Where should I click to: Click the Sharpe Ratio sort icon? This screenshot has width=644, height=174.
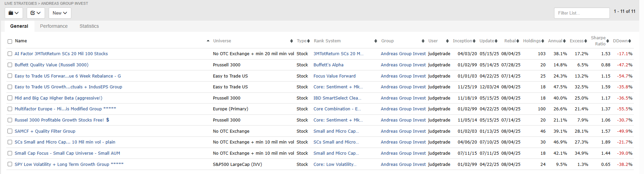click(607, 41)
